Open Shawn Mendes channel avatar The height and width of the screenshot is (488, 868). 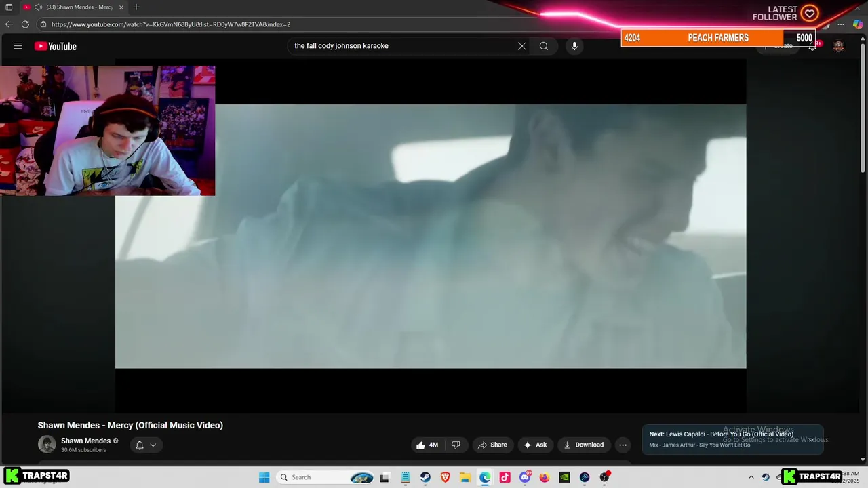click(x=47, y=445)
